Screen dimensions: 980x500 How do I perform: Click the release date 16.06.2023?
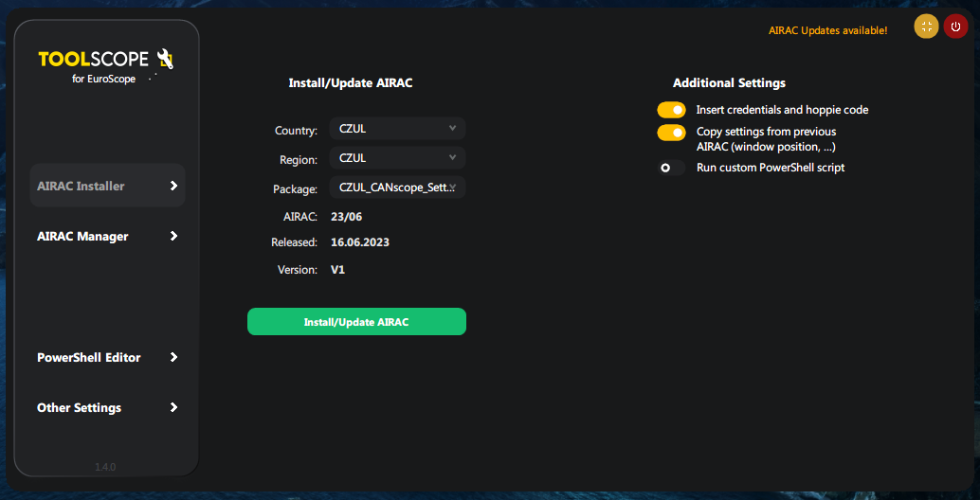click(x=360, y=242)
